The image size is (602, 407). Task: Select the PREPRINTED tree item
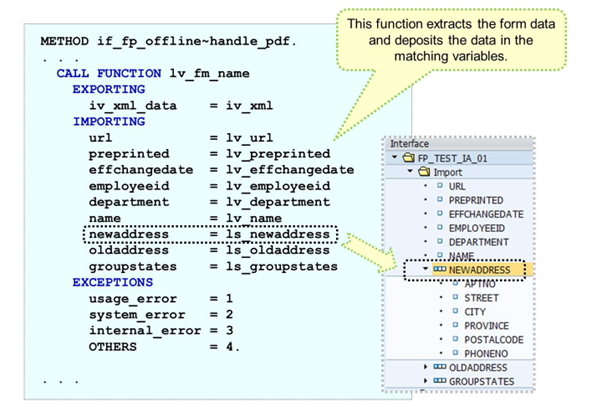(475, 200)
